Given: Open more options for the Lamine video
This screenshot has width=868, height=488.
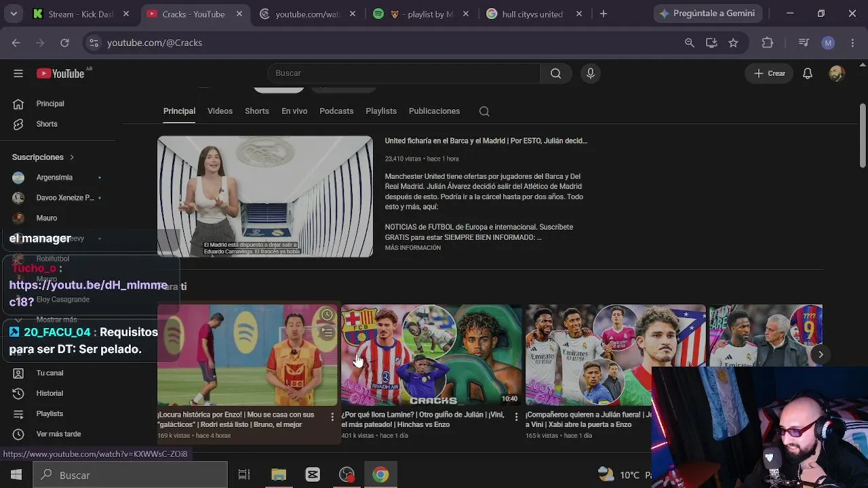Looking at the screenshot, I should (516, 417).
